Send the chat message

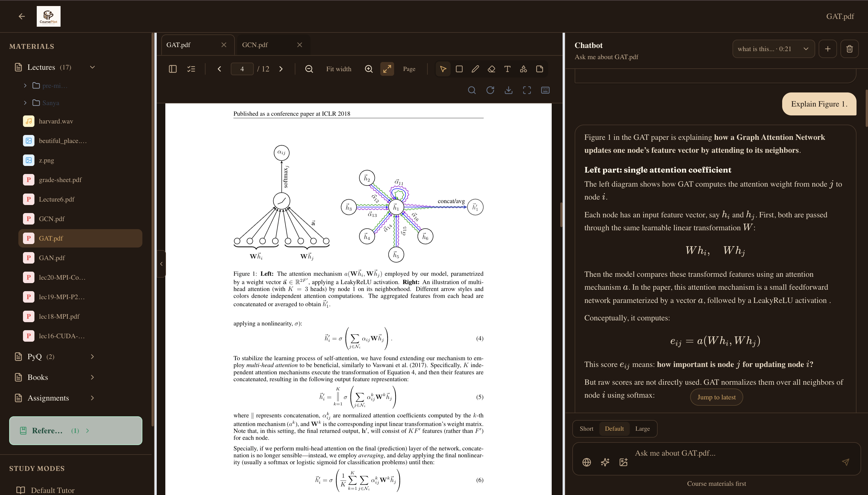pos(846,462)
